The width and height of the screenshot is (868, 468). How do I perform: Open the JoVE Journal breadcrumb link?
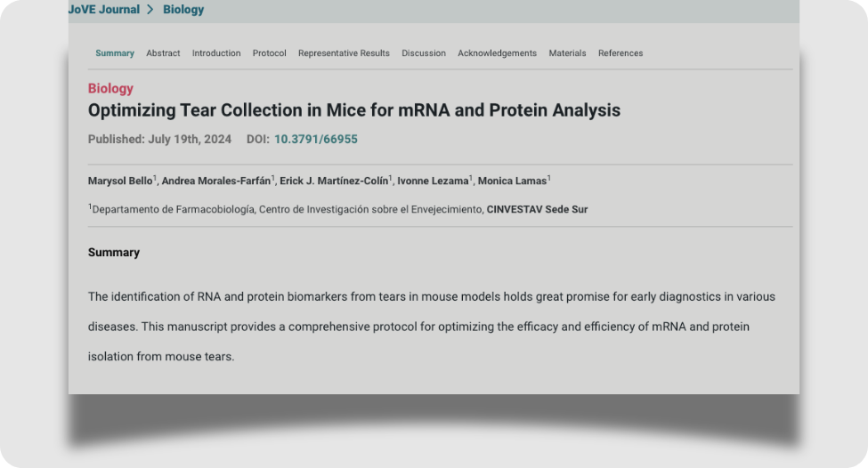click(x=104, y=10)
